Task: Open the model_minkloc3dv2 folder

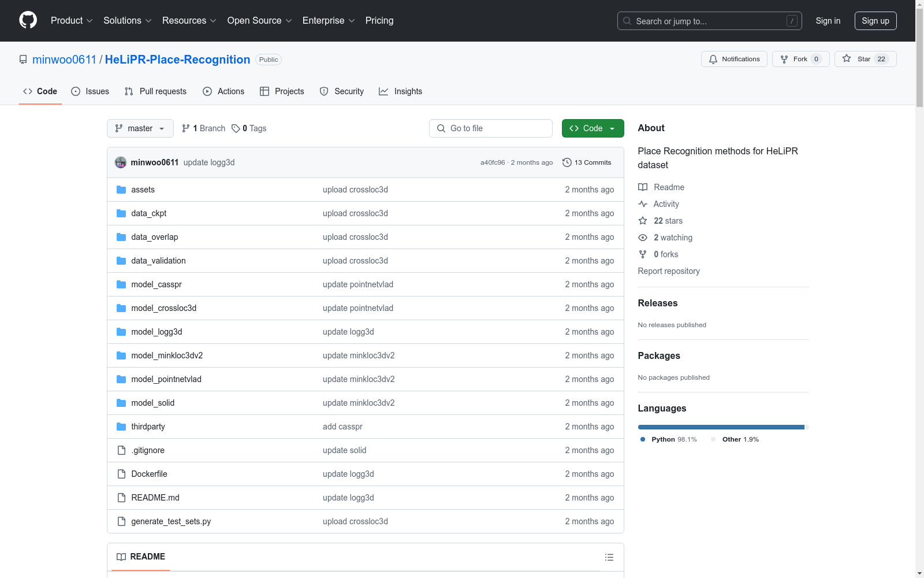Action: pyautogui.click(x=167, y=355)
